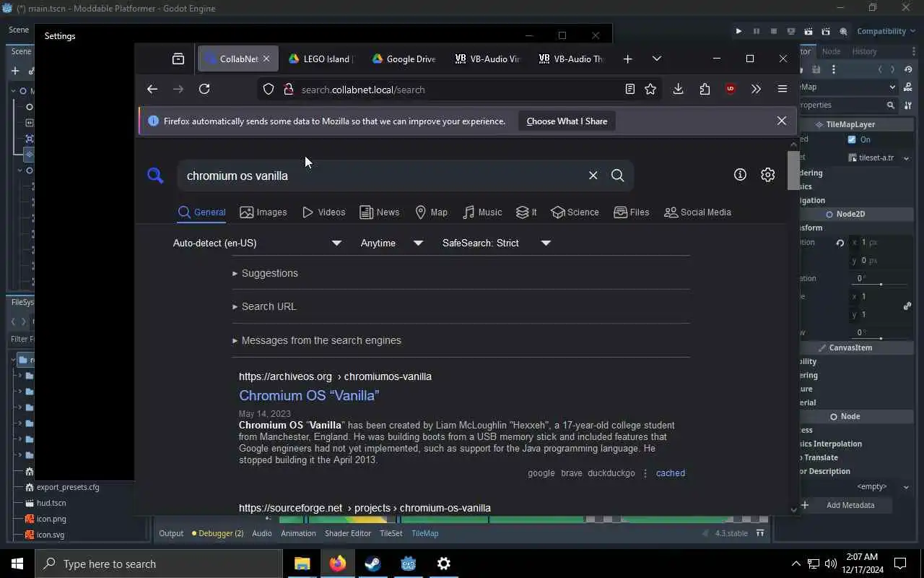924x578 pixels.
Task: Open SafeSearch Strict dropdown
Action: click(497, 243)
